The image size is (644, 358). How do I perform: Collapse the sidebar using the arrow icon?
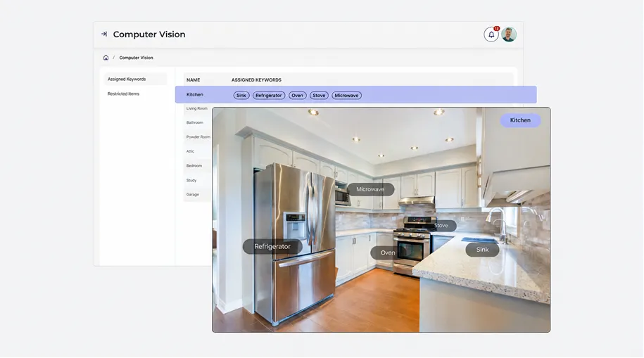(x=104, y=34)
